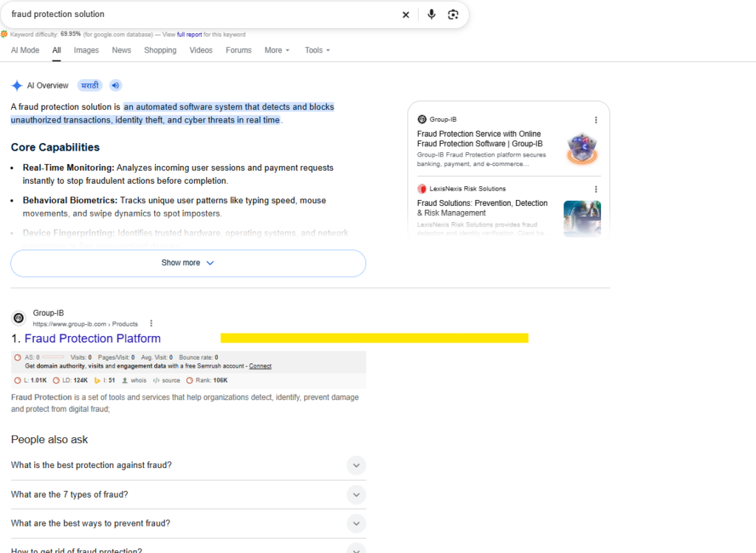Open options menu for LexisNexis source card

(x=596, y=189)
